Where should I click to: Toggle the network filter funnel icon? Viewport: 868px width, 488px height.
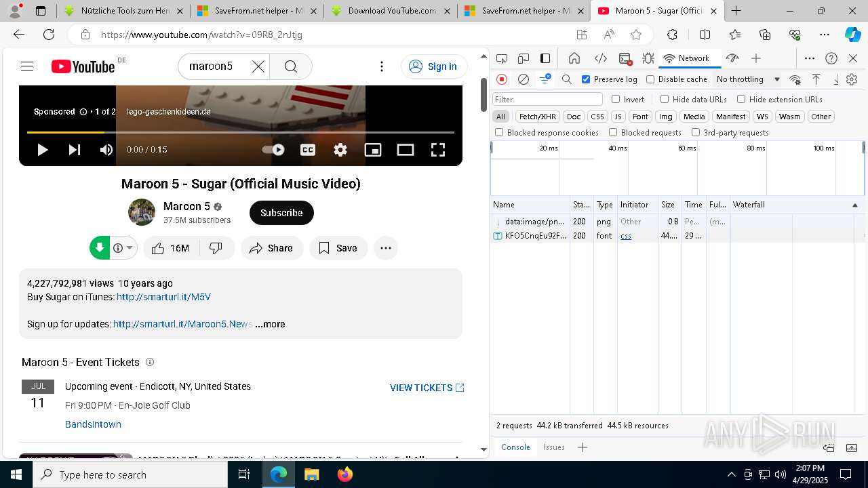(545, 79)
